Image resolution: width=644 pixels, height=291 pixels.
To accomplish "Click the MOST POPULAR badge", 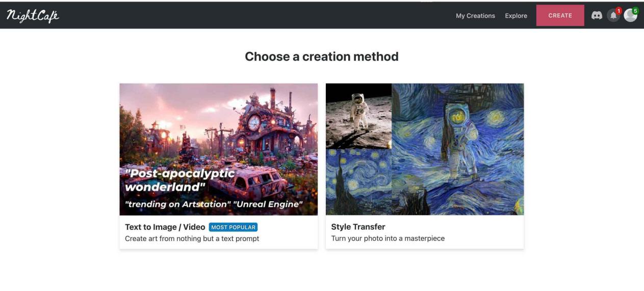I will click(233, 227).
